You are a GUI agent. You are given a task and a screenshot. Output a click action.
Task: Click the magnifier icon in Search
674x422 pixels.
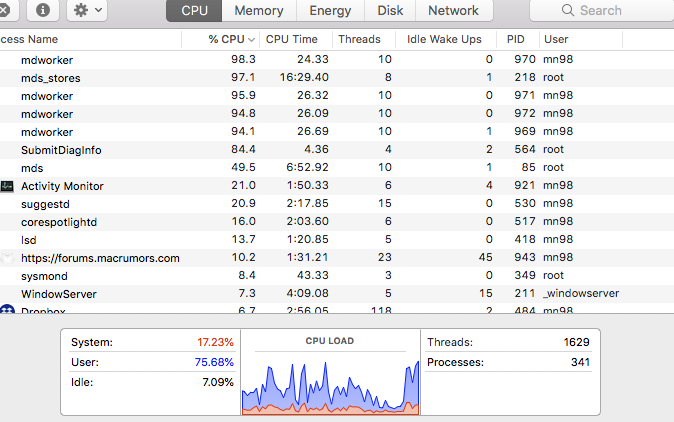567,10
